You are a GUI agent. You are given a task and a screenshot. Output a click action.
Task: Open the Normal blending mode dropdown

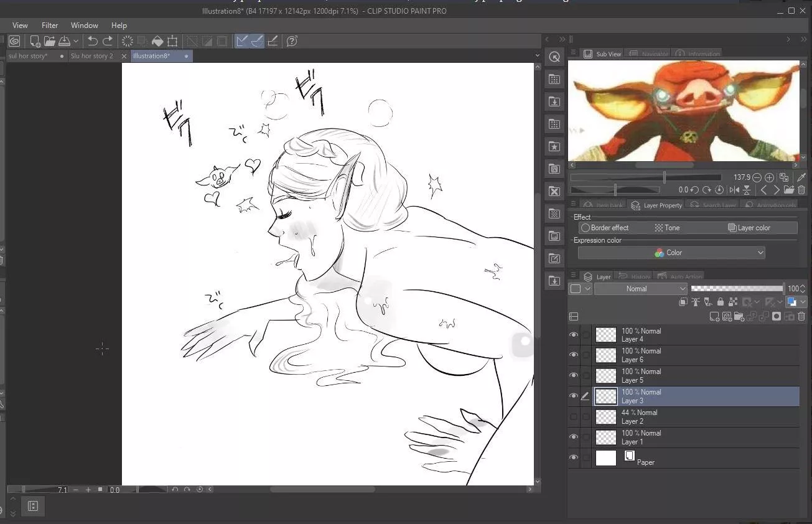[641, 288]
